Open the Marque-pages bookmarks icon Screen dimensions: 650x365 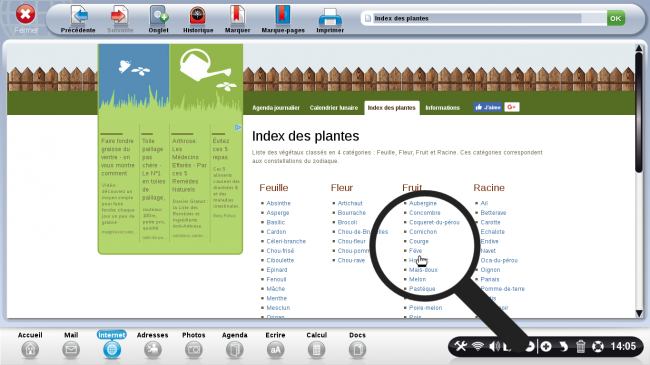click(282, 16)
